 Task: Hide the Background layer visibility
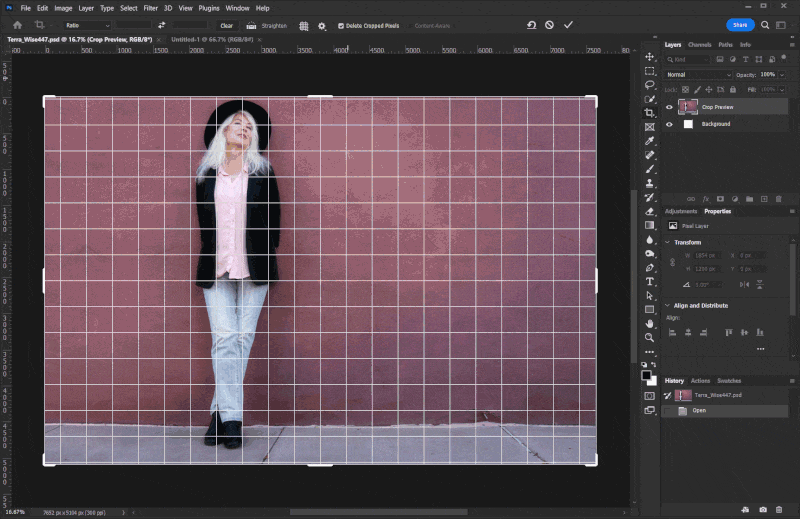[x=669, y=124]
